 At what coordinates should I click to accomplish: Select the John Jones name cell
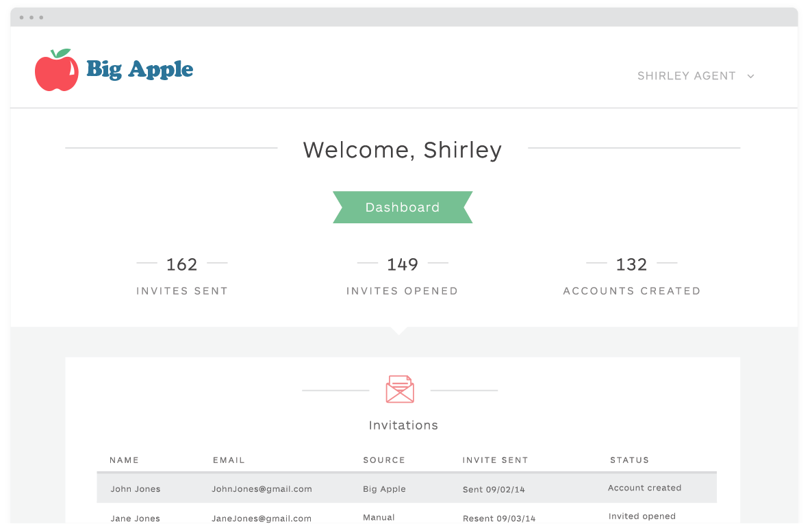[136, 489]
